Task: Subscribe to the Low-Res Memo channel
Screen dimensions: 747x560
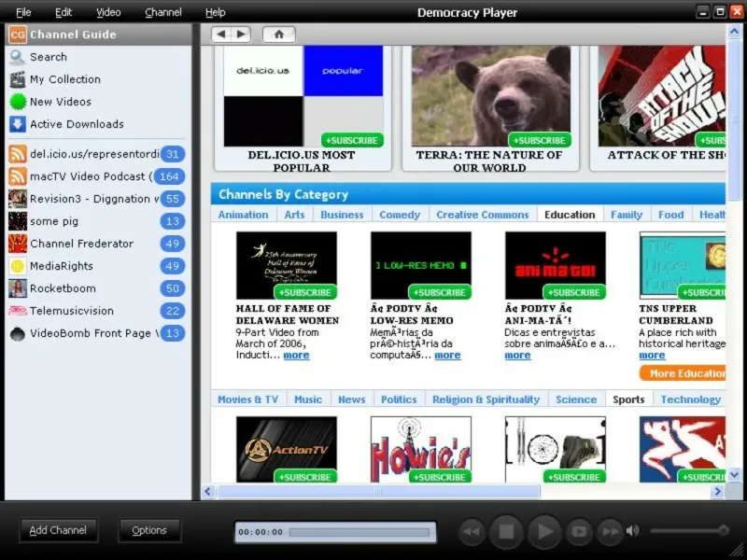Action: point(439,292)
